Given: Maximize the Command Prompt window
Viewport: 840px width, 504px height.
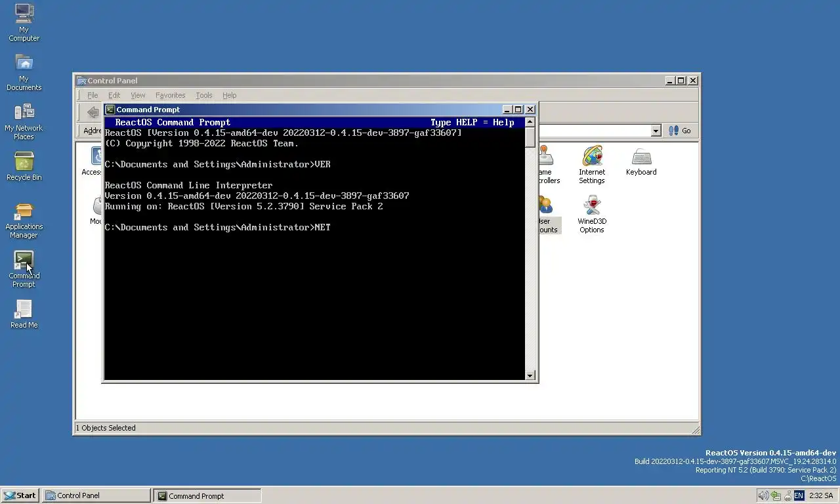Looking at the screenshot, I should click(x=518, y=110).
